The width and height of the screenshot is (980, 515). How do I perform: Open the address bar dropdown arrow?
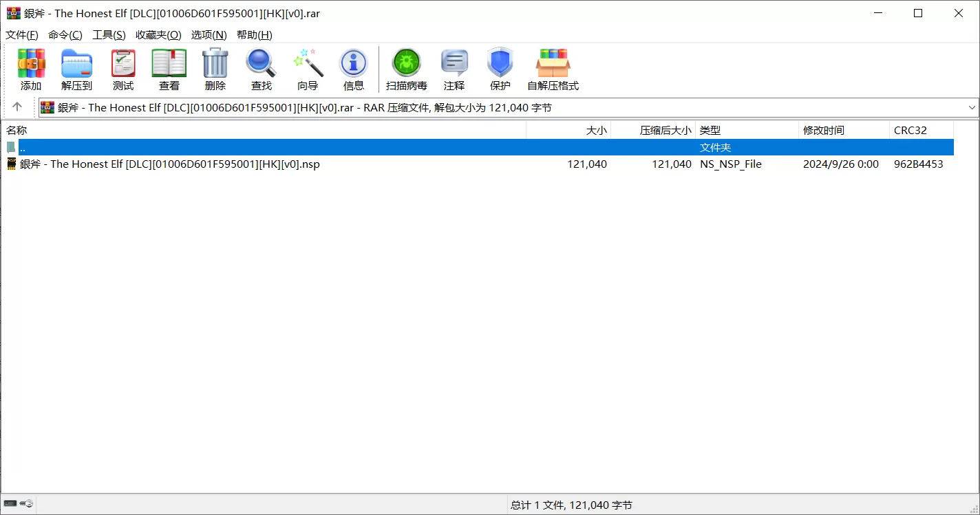click(x=971, y=107)
